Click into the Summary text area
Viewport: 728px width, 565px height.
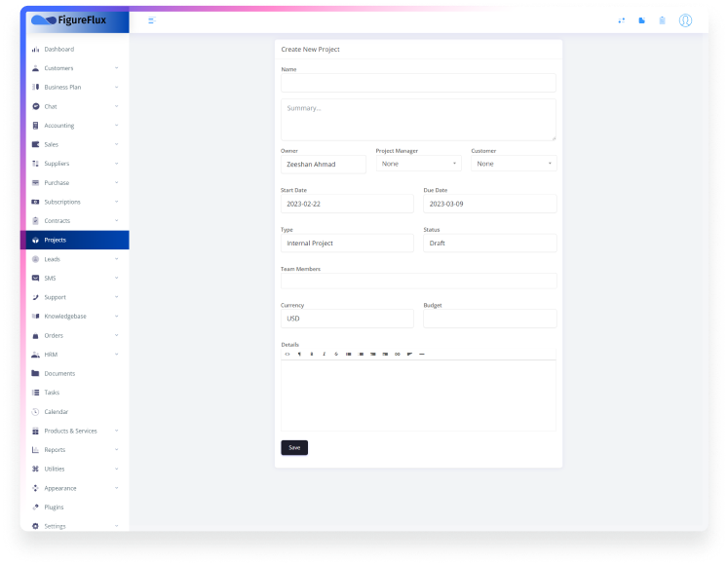click(x=418, y=119)
